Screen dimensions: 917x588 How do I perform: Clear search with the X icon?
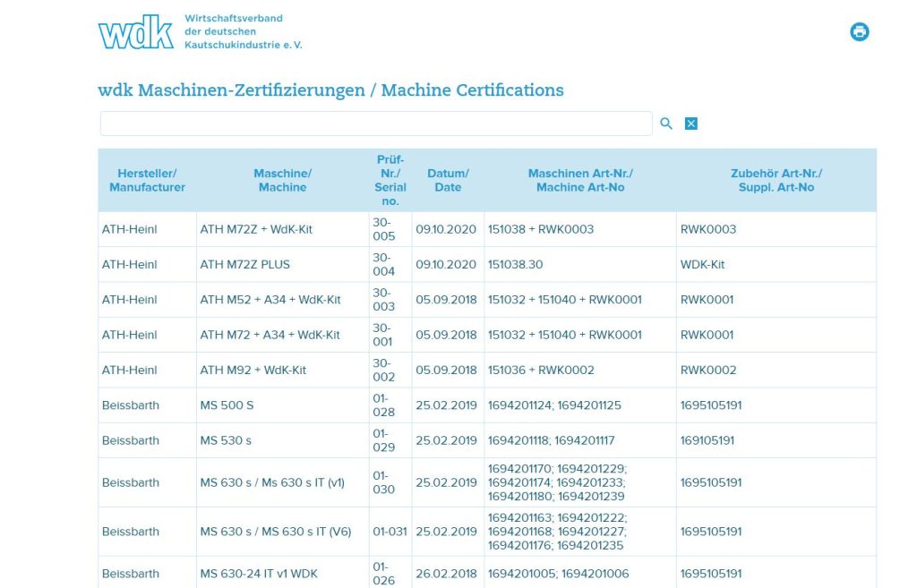pos(691,124)
